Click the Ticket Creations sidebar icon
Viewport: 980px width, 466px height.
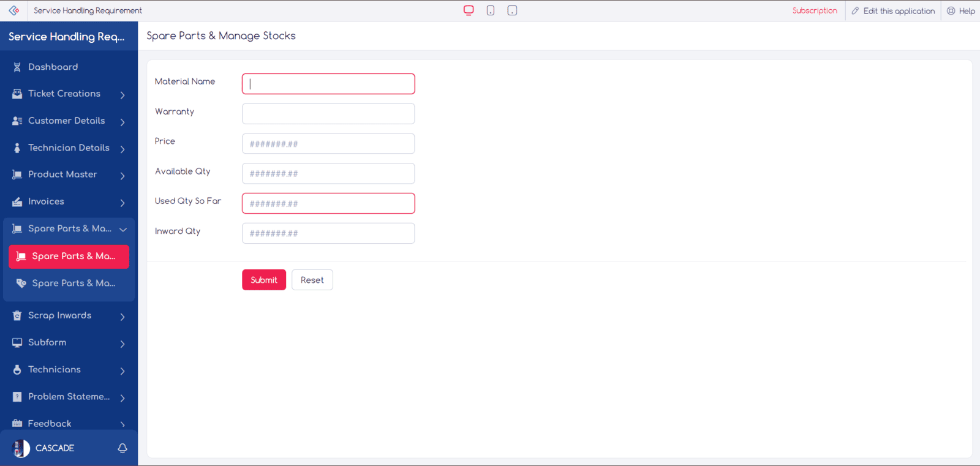click(17, 94)
